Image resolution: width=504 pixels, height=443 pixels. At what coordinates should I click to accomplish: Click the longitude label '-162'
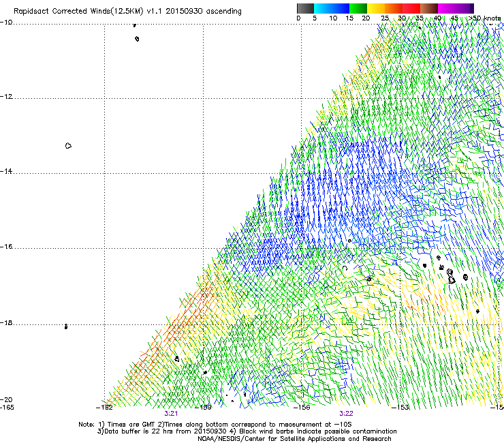(x=104, y=408)
